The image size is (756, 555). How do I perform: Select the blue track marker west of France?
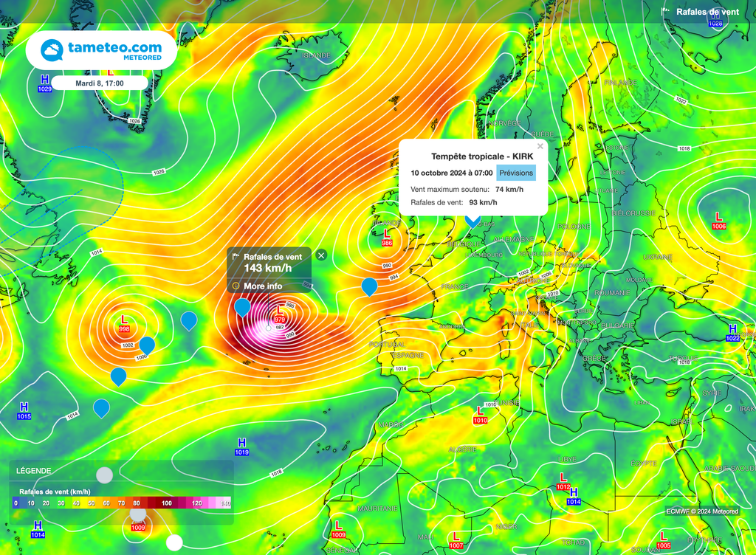click(x=369, y=286)
